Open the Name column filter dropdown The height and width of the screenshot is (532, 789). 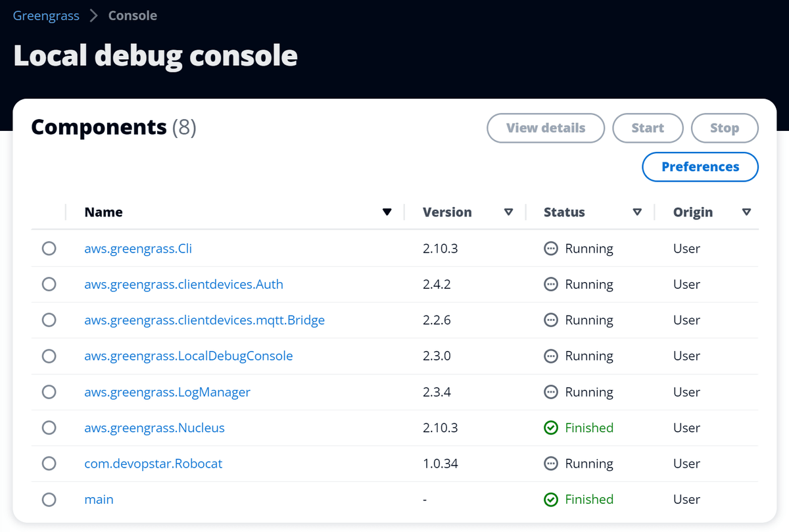(x=387, y=212)
